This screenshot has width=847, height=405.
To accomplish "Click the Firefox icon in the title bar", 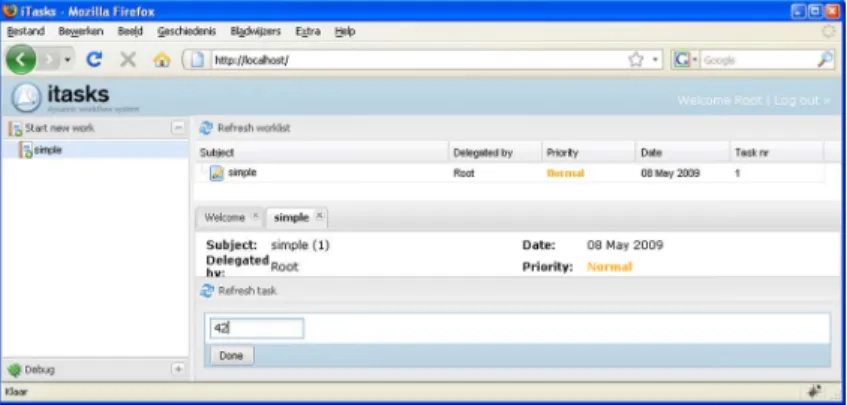I will click(10, 11).
